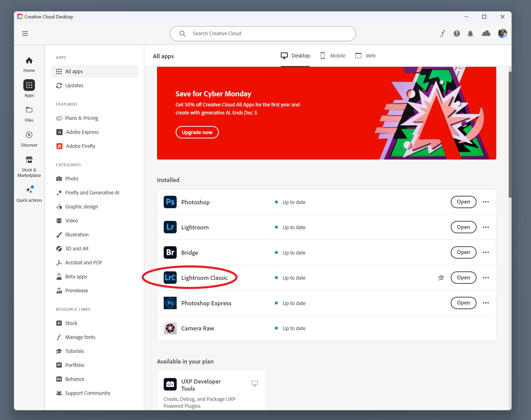The width and height of the screenshot is (531, 420).
Task: Switch to the Web tab
Action: (x=365, y=56)
